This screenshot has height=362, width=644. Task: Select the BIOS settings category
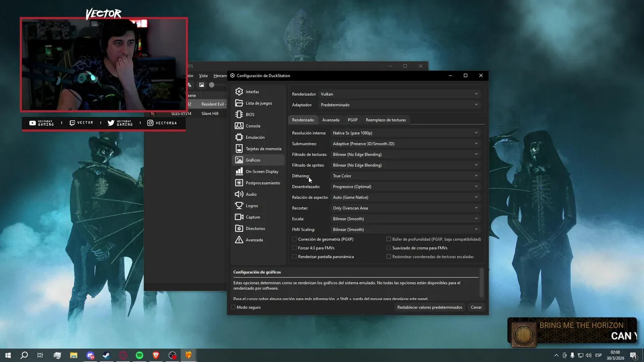tap(259, 115)
